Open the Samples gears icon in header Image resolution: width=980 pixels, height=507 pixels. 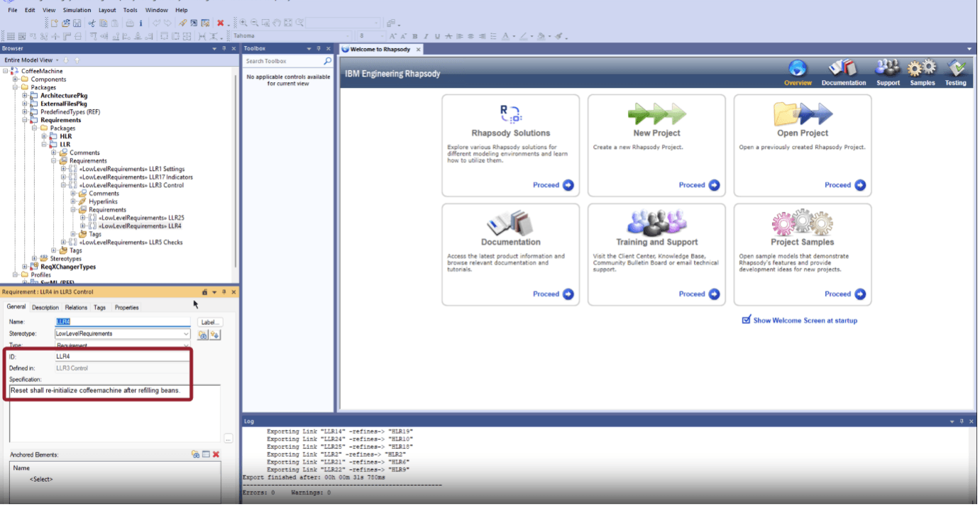tap(922, 68)
